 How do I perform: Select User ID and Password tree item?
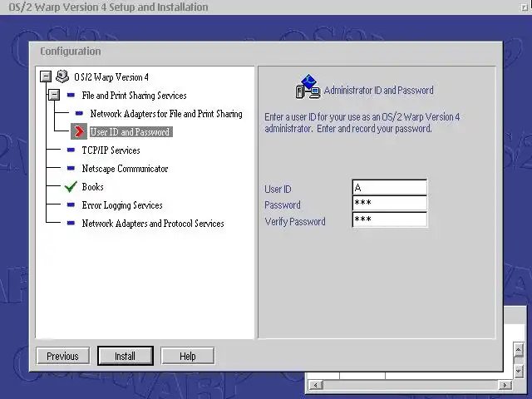[131, 132]
